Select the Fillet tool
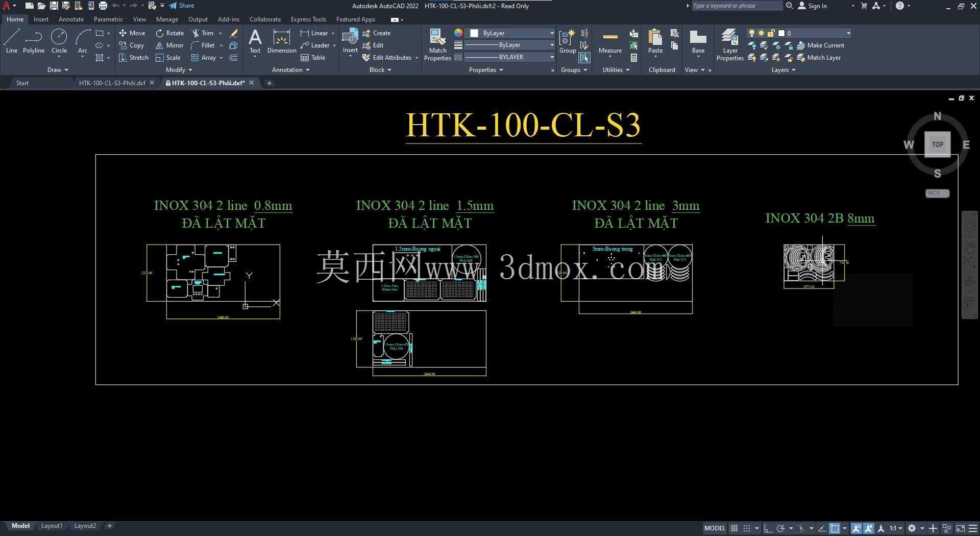This screenshot has height=536, width=980. (x=203, y=45)
